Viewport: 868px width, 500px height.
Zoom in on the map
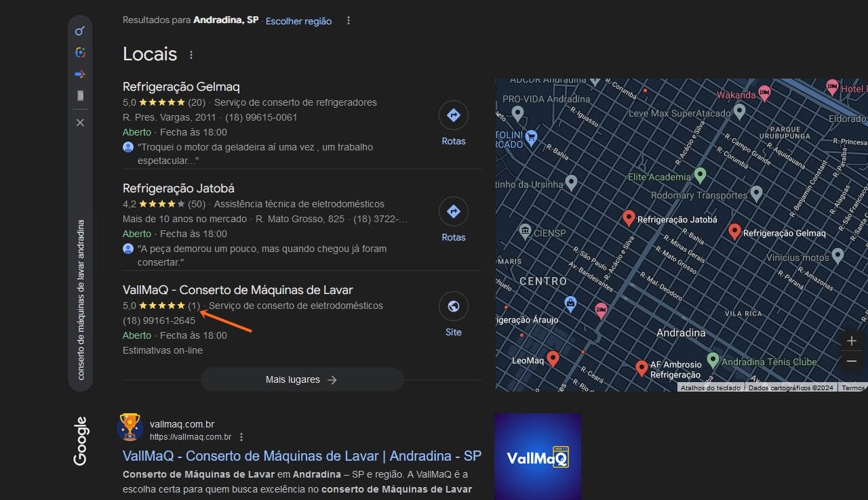(852, 341)
